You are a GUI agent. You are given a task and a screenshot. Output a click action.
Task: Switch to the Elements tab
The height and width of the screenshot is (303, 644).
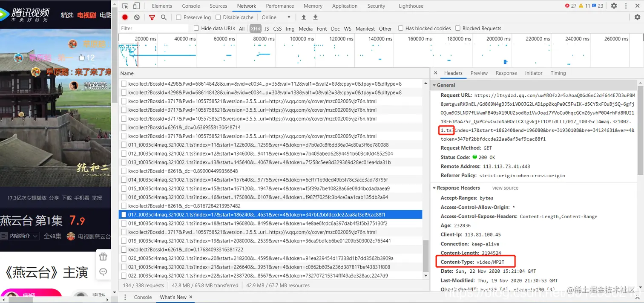[x=162, y=6]
